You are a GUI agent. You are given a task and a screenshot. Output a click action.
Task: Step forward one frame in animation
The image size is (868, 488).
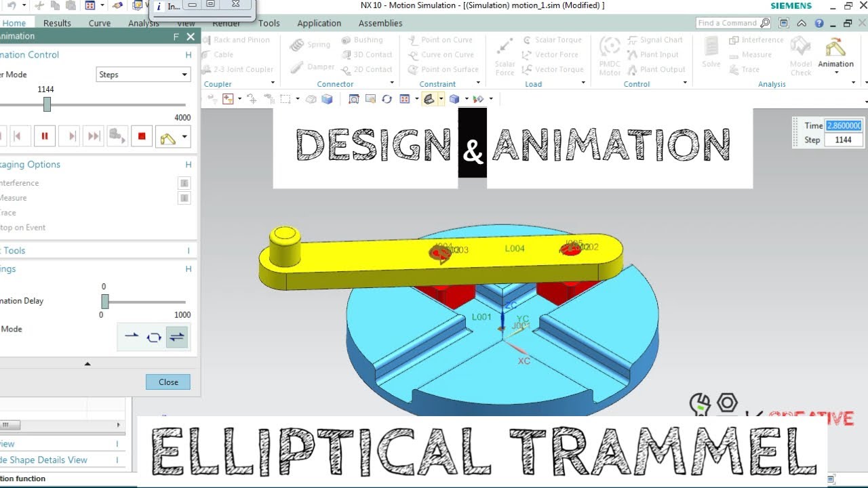[x=70, y=136]
